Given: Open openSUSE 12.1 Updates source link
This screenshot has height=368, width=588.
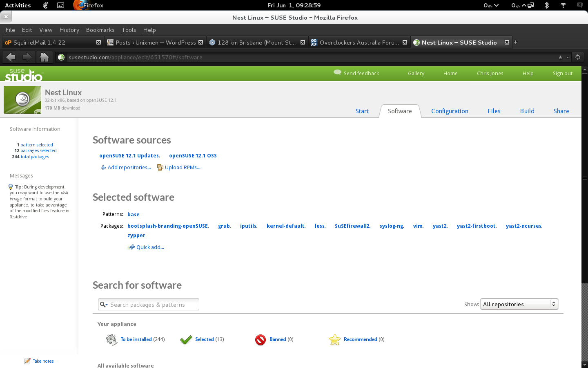Looking at the screenshot, I should click(129, 156).
